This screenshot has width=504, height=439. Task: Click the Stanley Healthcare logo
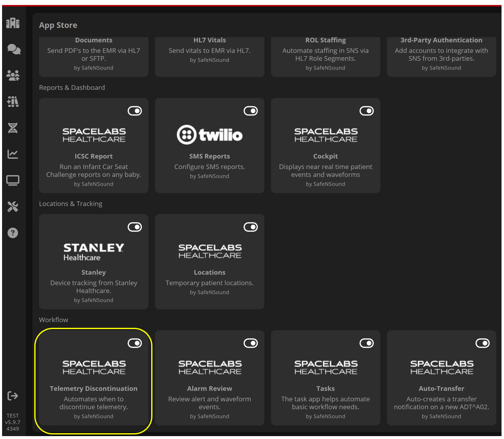click(94, 252)
